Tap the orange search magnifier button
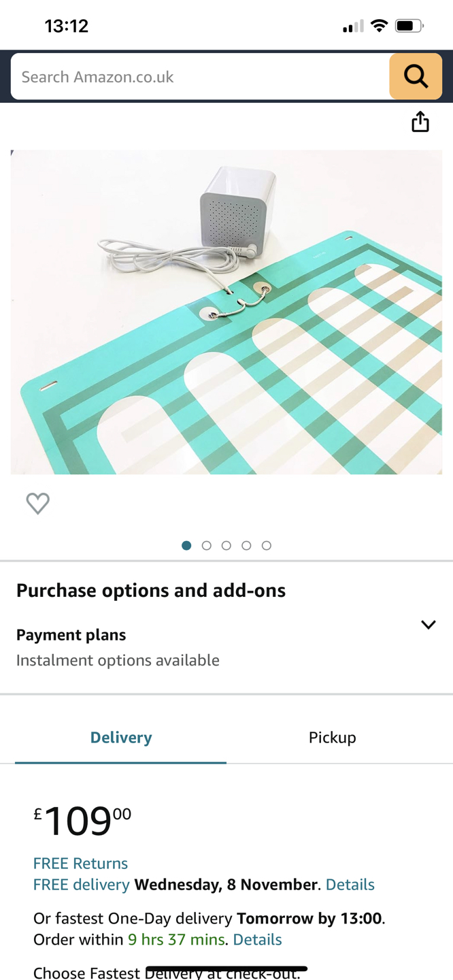The height and width of the screenshot is (980, 453). [416, 76]
